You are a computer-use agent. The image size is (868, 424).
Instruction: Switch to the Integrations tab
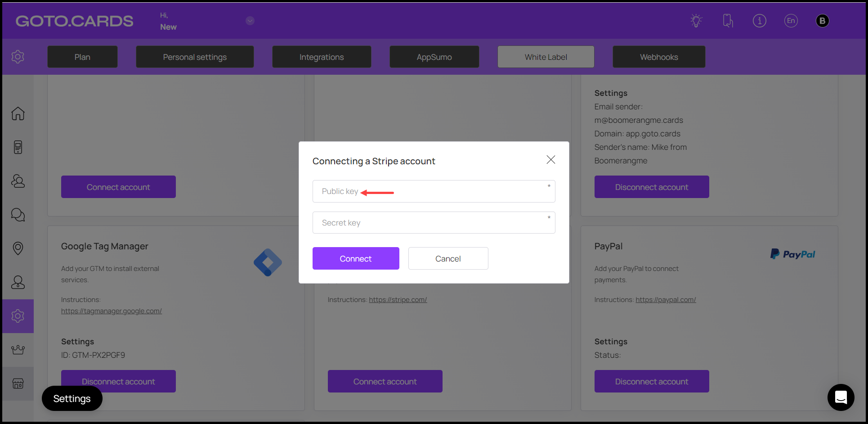pos(322,57)
